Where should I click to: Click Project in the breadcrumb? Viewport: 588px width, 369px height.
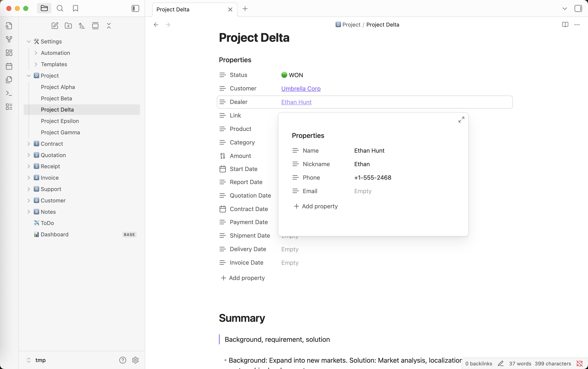348,25
